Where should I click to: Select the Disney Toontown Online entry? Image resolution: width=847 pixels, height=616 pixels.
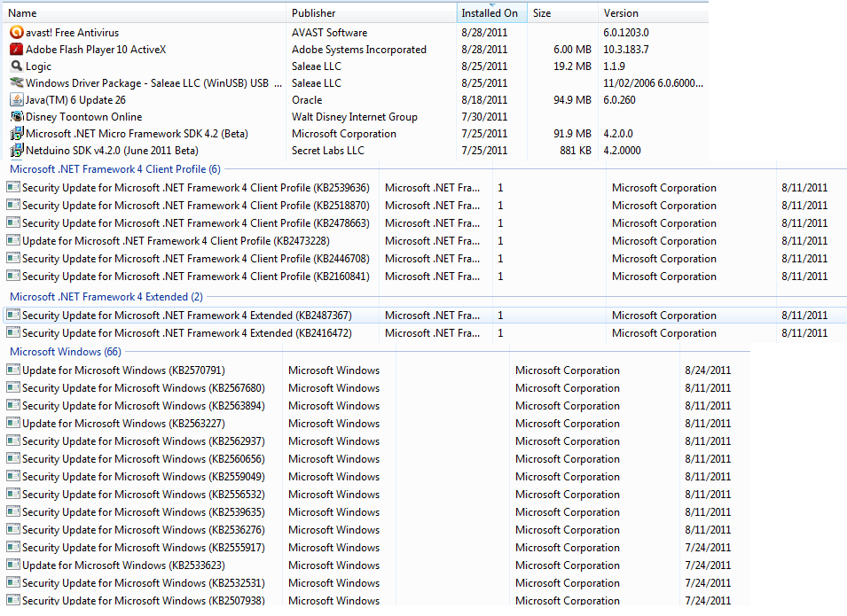coord(83,116)
